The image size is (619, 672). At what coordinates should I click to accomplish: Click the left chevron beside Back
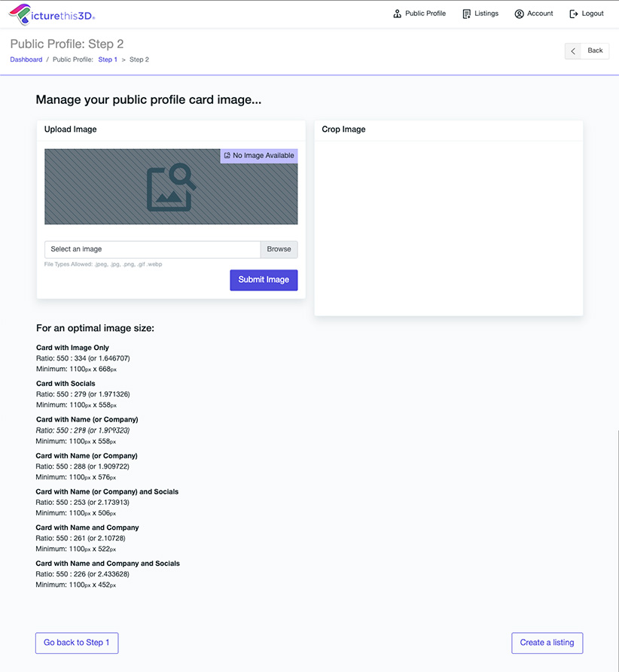pyautogui.click(x=573, y=50)
